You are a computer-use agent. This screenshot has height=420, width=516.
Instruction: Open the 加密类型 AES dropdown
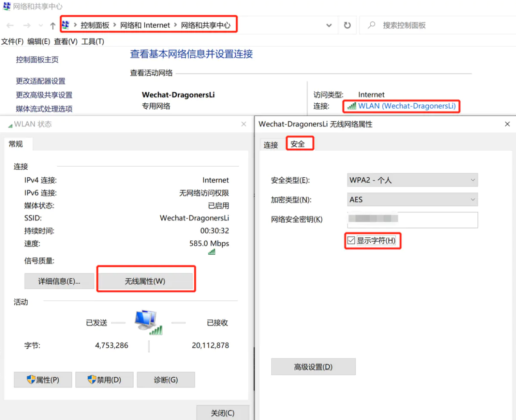tap(412, 200)
